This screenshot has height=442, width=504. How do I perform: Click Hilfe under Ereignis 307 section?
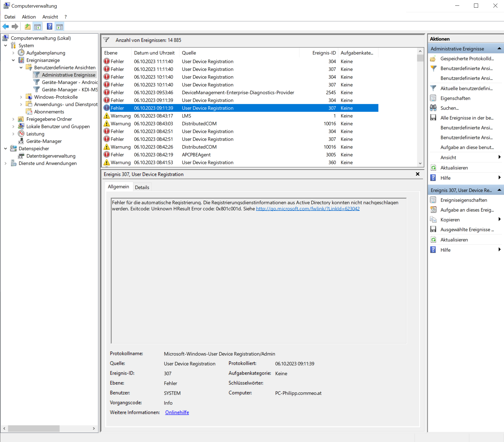(445, 250)
